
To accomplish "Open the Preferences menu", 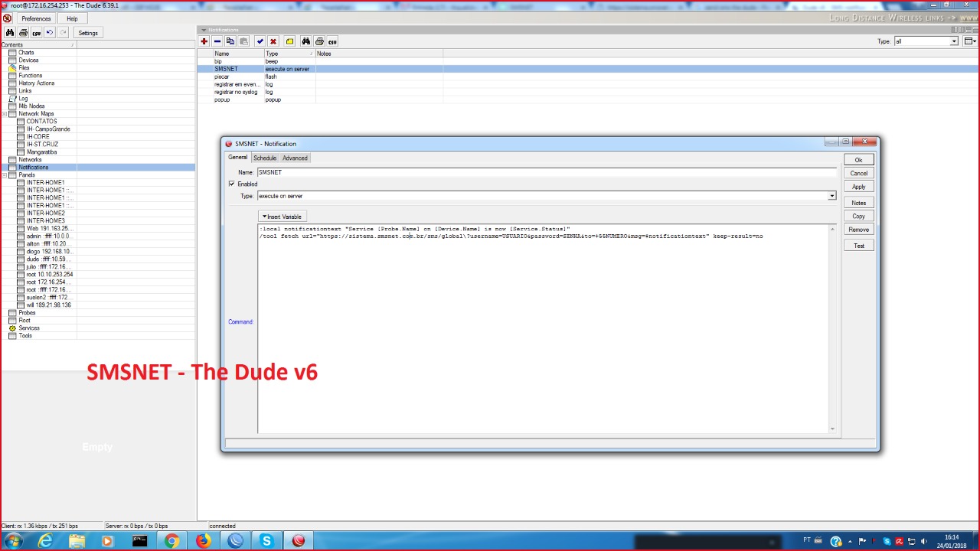I will (x=36, y=18).
